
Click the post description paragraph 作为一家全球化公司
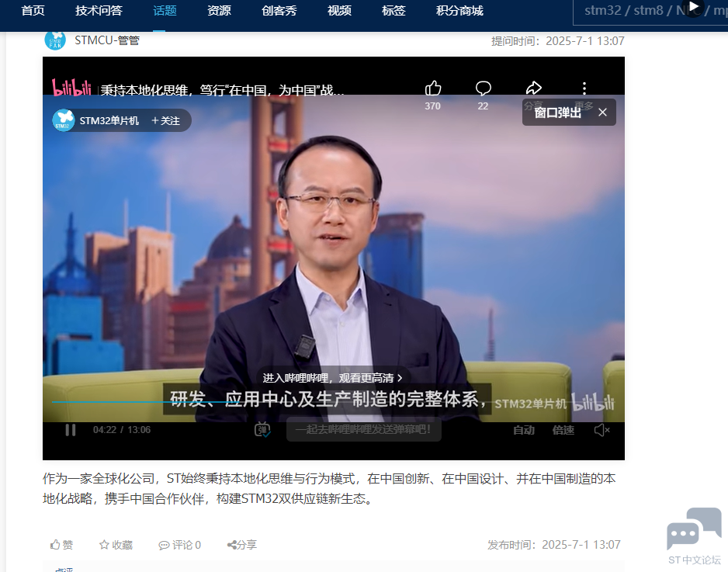(x=329, y=488)
